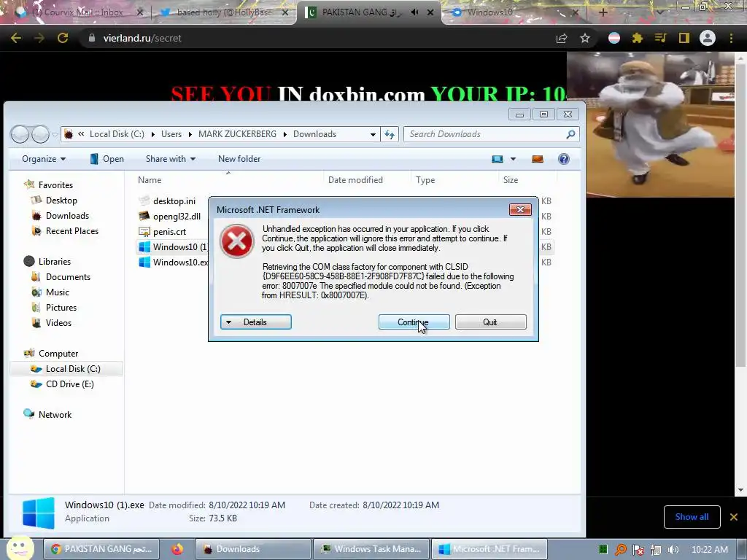Open the Share with menu

tap(171, 159)
